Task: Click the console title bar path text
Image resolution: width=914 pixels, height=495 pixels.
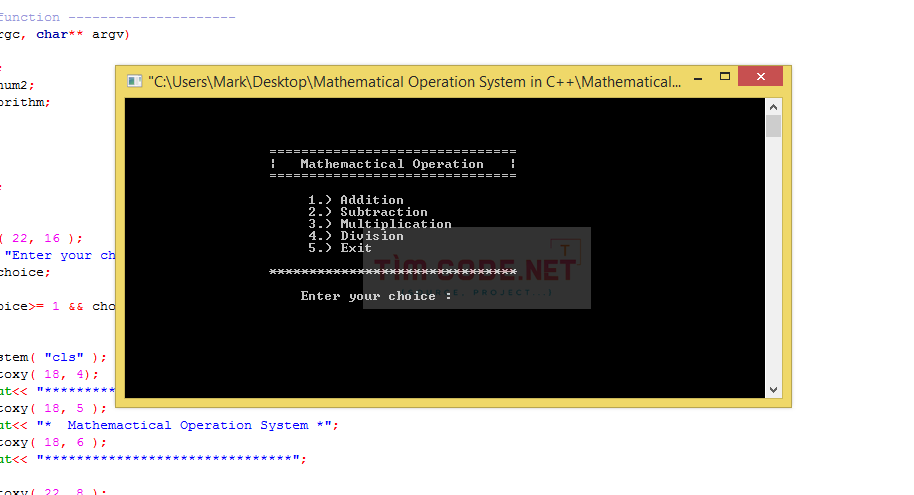Action: click(414, 82)
